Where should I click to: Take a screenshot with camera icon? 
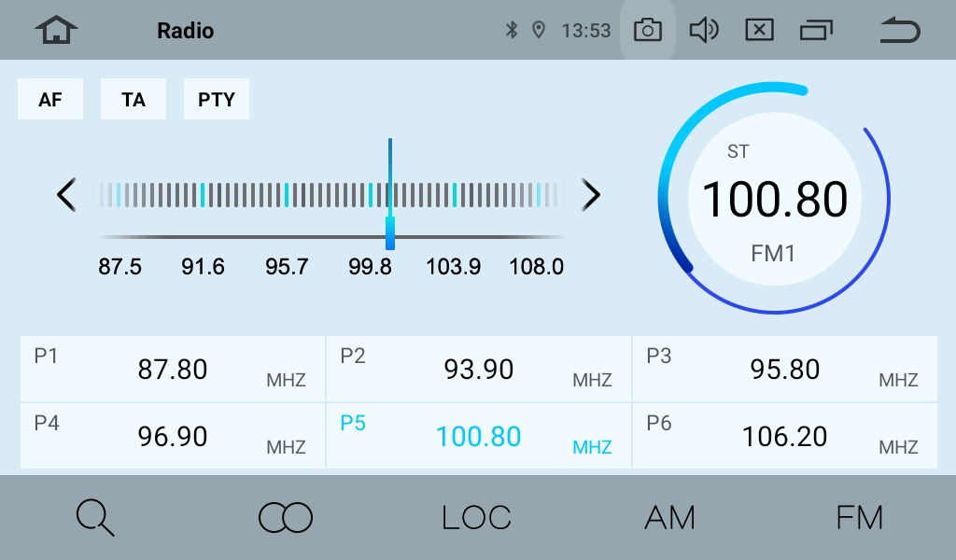click(x=647, y=31)
